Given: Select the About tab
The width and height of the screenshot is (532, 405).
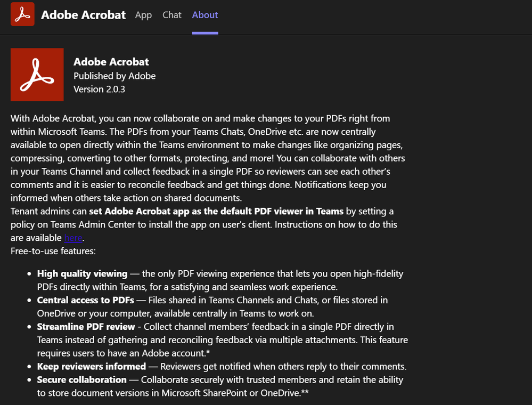Looking at the screenshot, I should coord(204,15).
